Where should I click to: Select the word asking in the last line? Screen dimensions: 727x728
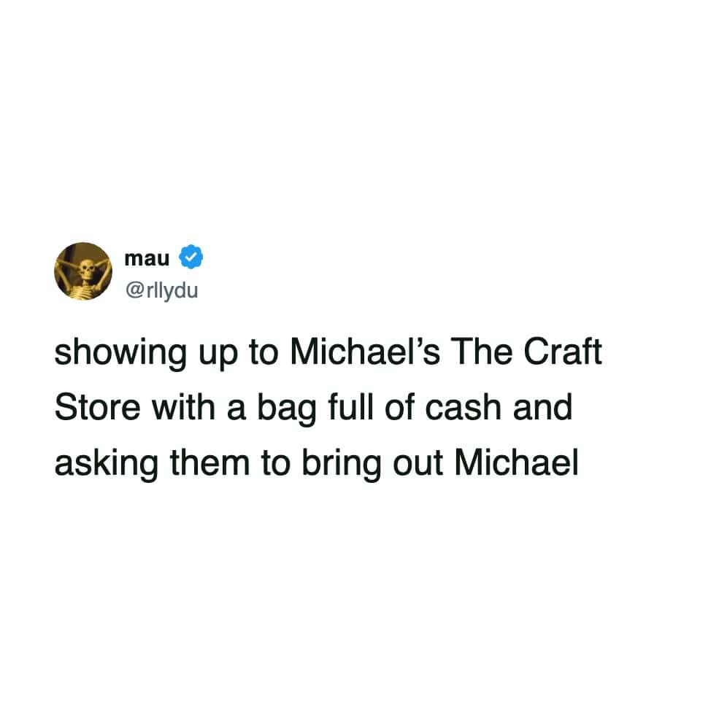coord(107,464)
